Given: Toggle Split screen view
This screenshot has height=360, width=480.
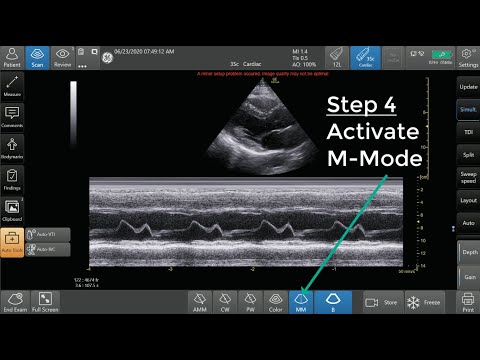Looking at the screenshot, I should [x=468, y=155].
